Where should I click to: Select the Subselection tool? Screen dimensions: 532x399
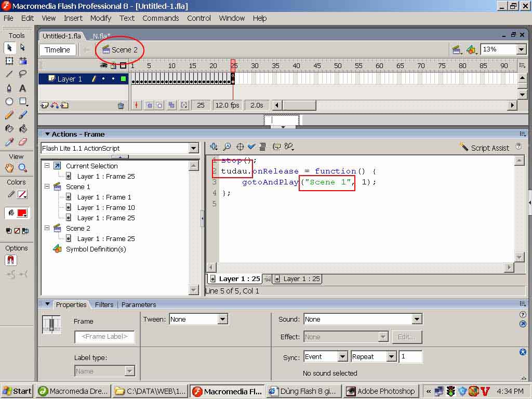pyautogui.click(x=23, y=47)
